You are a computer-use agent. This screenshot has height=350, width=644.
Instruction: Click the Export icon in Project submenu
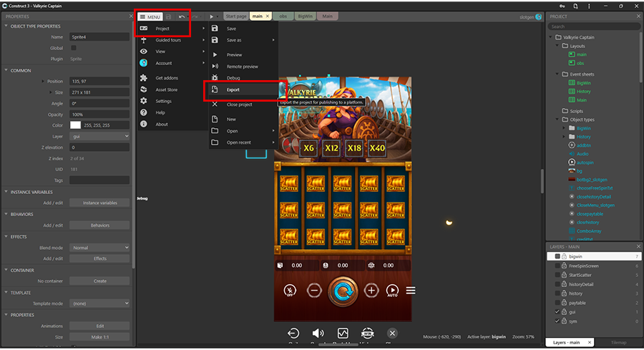215,90
